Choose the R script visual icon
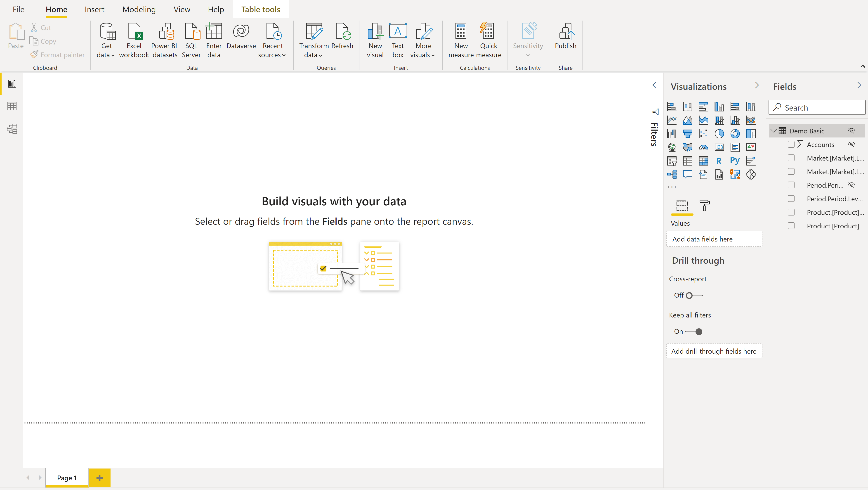The image size is (868, 490). tap(719, 161)
